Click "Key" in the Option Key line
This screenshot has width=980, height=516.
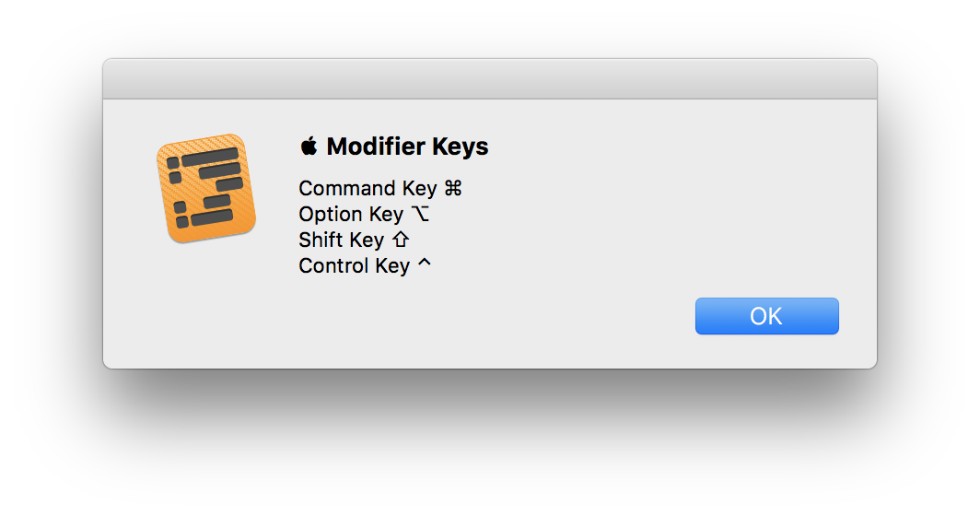click(x=385, y=215)
